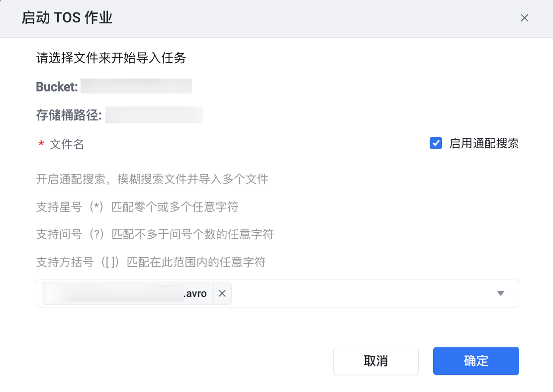The image size is (553, 392).
Task: Click the dialog title 启动 TOS 作业
Action: click(x=67, y=18)
